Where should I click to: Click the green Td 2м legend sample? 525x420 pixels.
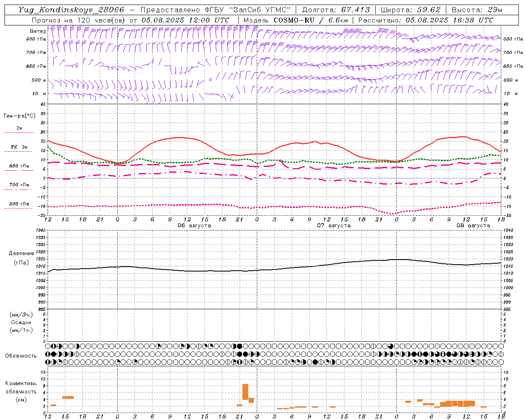[18, 152]
